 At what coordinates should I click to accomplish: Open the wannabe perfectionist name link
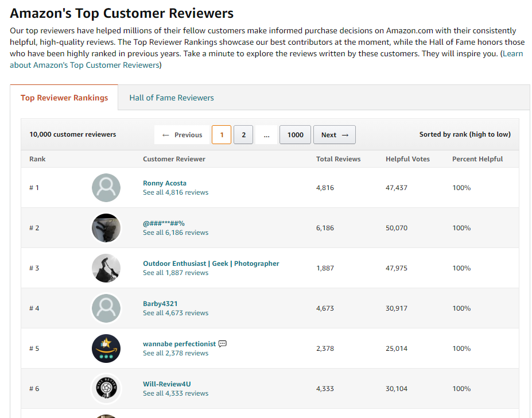click(x=179, y=343)
